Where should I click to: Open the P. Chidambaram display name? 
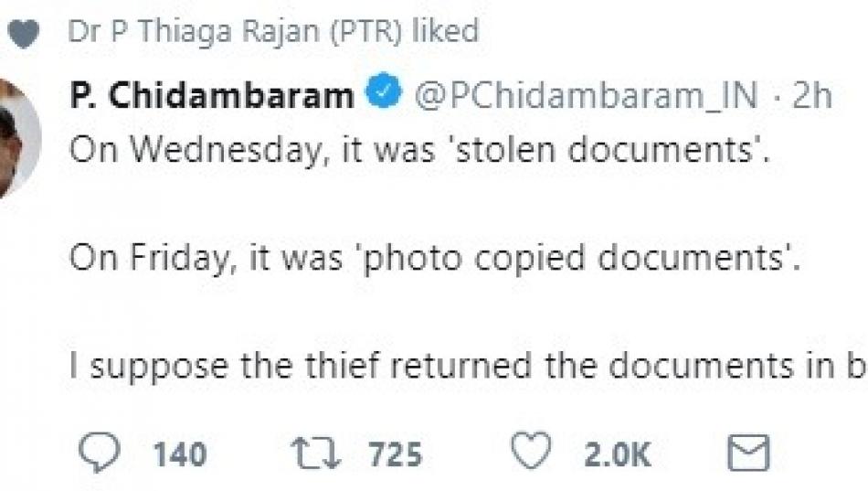point(212,95)
